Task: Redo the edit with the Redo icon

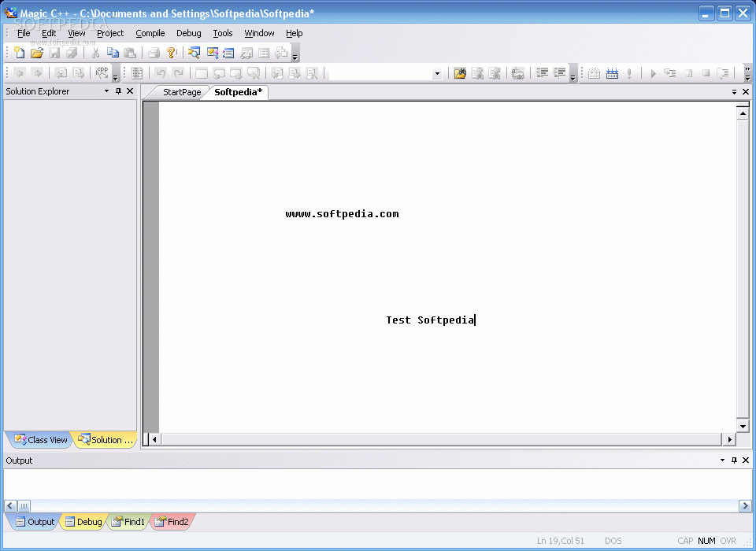Action: point(178,73)
